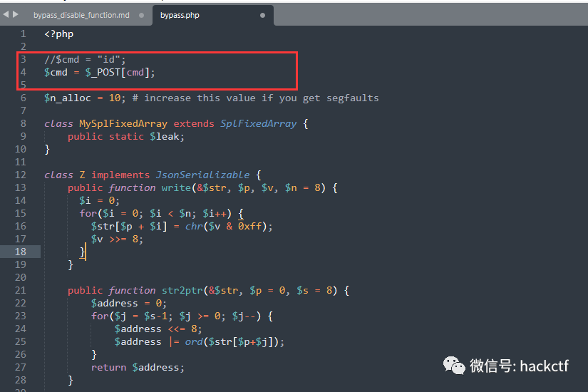Click the for loop keyword on line 23
Image resolution: width=588 pixels, height=392 pixels.
[100, 316]
